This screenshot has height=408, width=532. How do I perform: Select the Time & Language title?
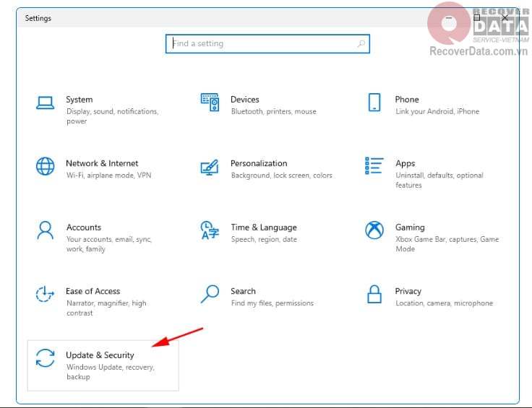[x=264, y=227]
